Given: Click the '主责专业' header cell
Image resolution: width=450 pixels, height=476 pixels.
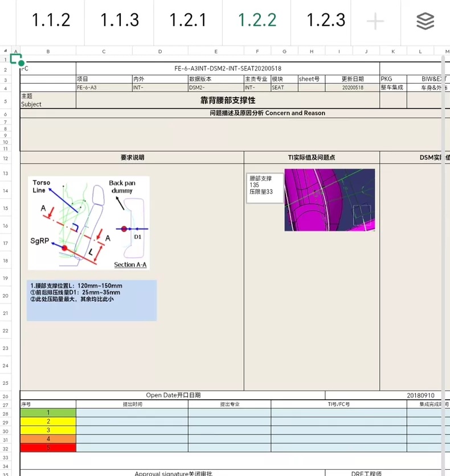Looking at the screenshot, I should tap(257, 79).
